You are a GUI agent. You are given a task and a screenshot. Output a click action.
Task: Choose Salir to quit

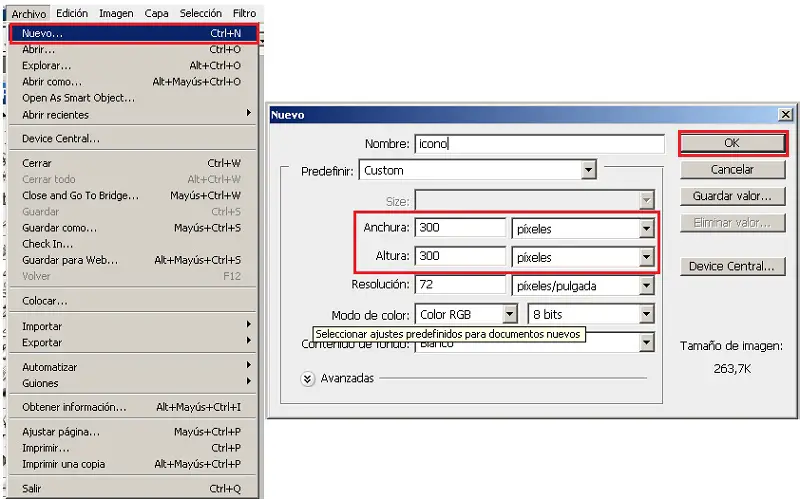(x=133, y=489)
